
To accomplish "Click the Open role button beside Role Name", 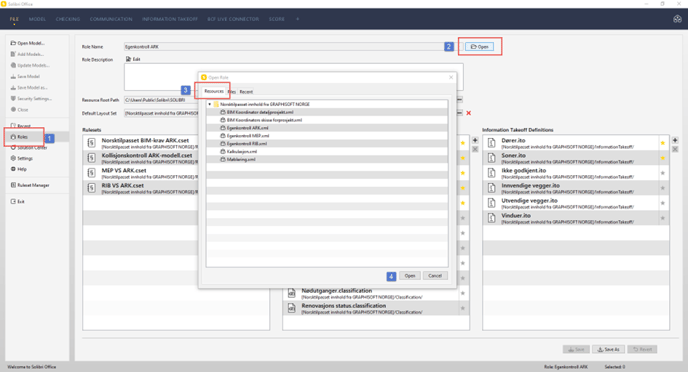I will coord(479,46).
